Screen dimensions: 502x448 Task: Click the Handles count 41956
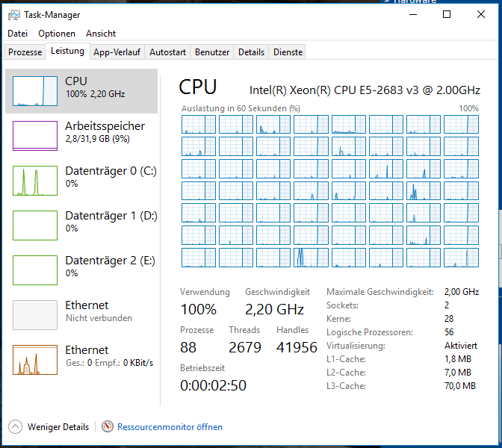[297, 347]
